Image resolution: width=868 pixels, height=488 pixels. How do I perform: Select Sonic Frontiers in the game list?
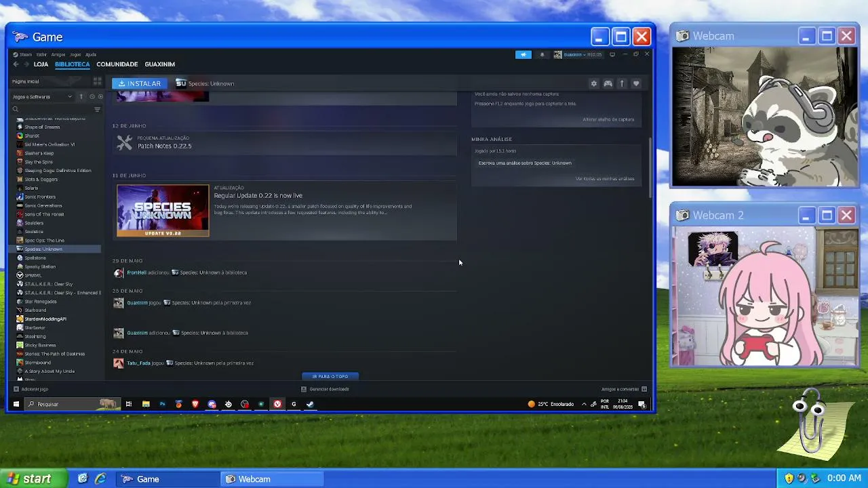tap(40, 197)
